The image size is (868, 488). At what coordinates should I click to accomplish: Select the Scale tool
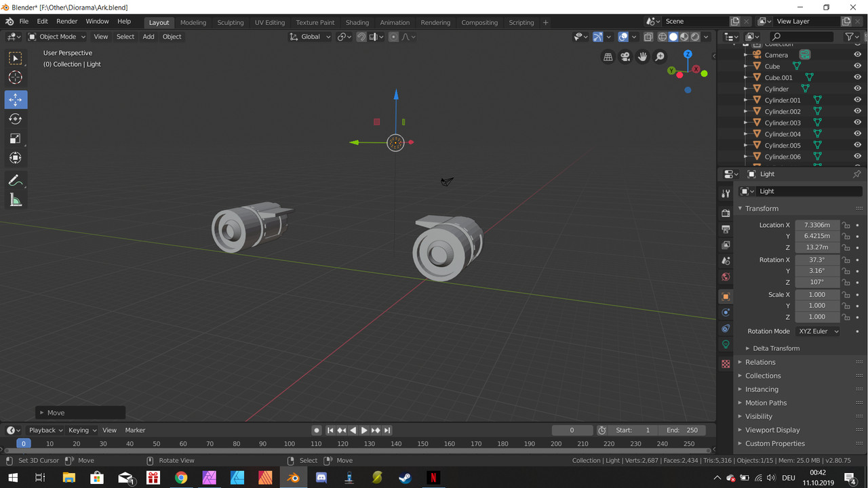coord(16,139)
